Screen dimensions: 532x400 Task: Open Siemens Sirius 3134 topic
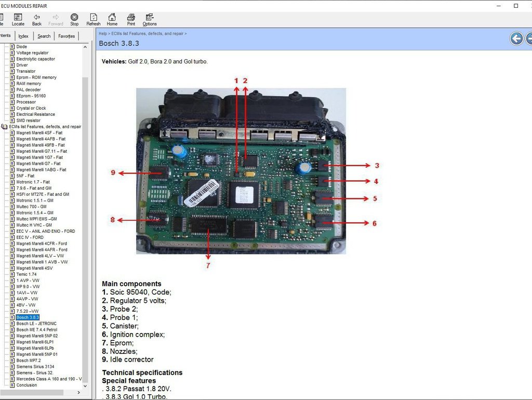[x=35, y=367]
